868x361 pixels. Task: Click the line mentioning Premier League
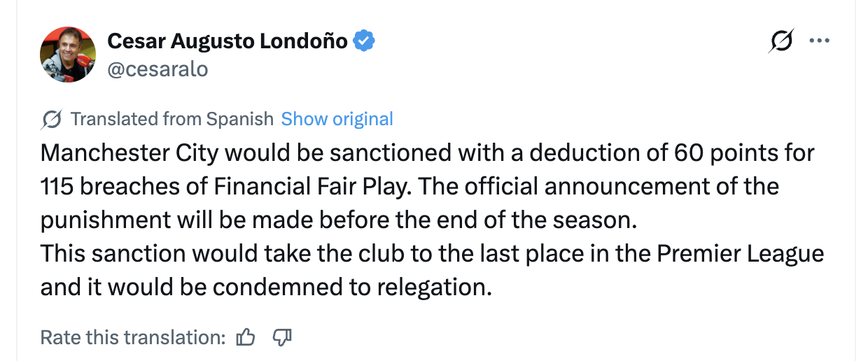432,253
